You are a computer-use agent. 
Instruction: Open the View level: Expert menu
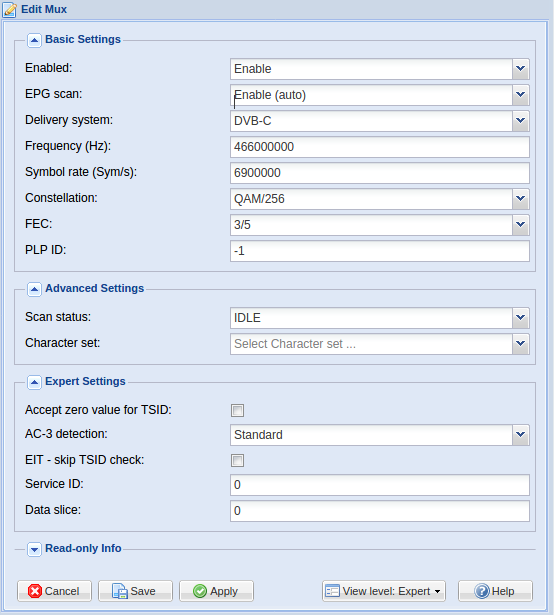click(x=384, y=591)
